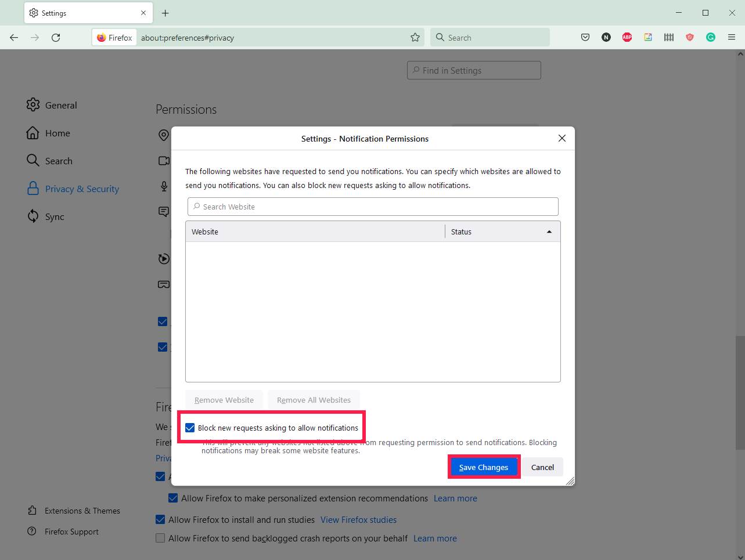Toggle Allow Firefox to install and run studies
This screenshot has height=560, width=745.
tap(160, 519)
